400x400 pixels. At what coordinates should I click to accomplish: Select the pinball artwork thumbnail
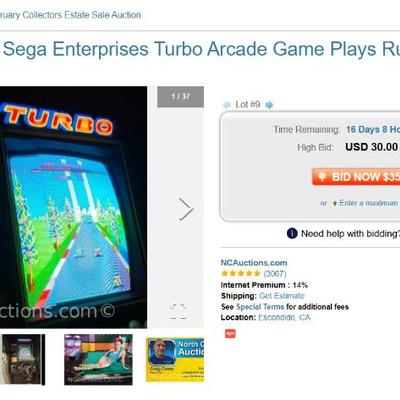98,360
